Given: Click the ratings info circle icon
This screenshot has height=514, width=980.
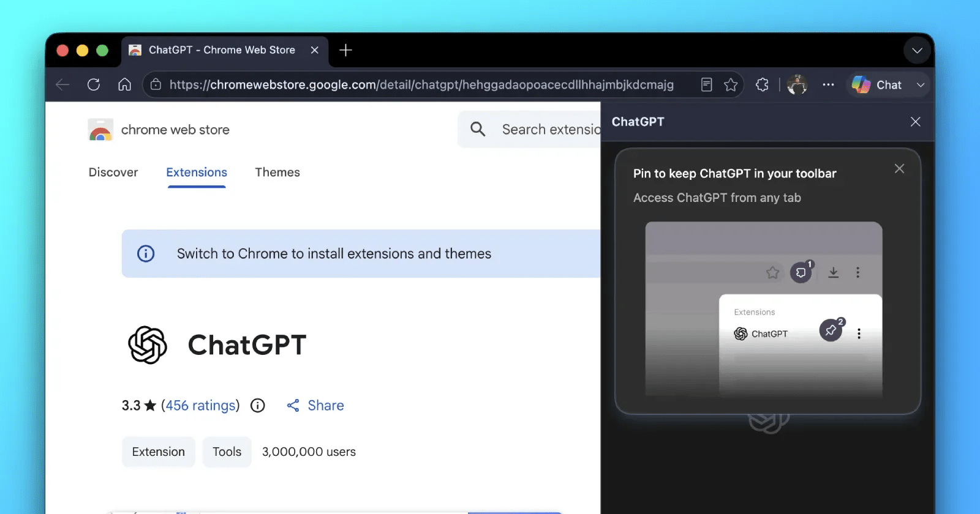Looking at the screenshot, I should pyautogui.click(x=258, y=406).
